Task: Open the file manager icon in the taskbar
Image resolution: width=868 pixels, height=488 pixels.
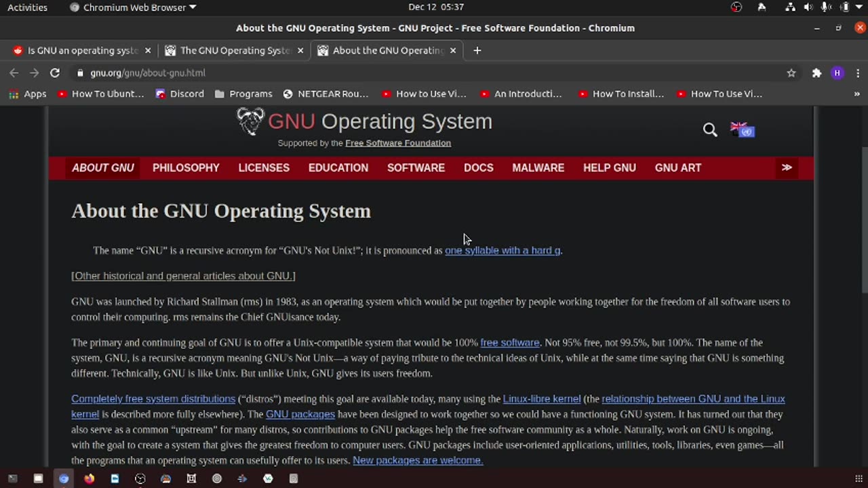Action: (x=38, y=479)
